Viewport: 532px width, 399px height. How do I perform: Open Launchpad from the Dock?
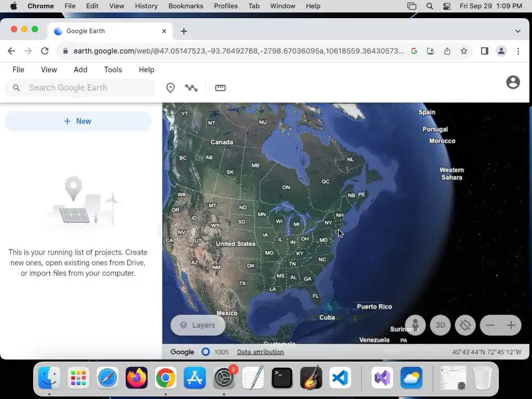(x=78, y=378)
